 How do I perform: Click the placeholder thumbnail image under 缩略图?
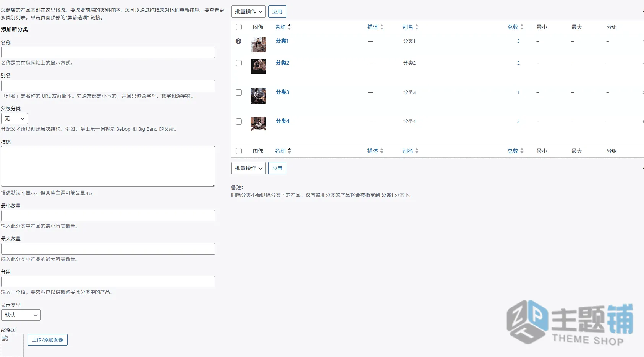pyautogui.click(x=12, y=346)
